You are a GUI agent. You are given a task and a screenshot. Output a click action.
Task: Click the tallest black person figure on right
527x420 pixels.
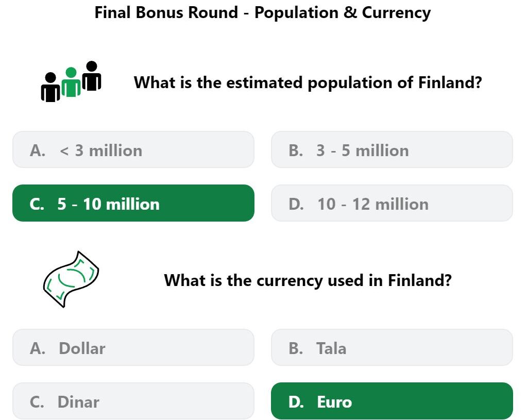point(91,76)
